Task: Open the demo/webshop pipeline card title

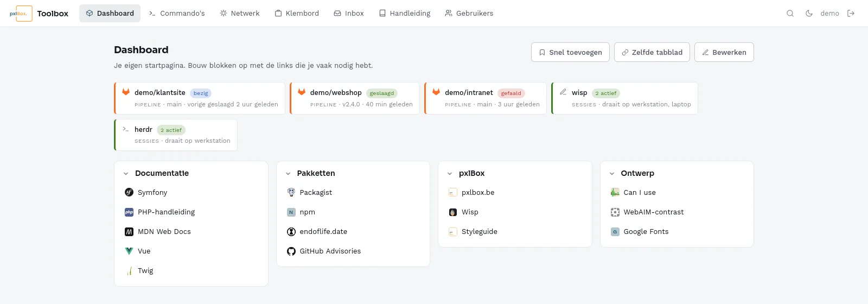Action: tap(336, 93)
